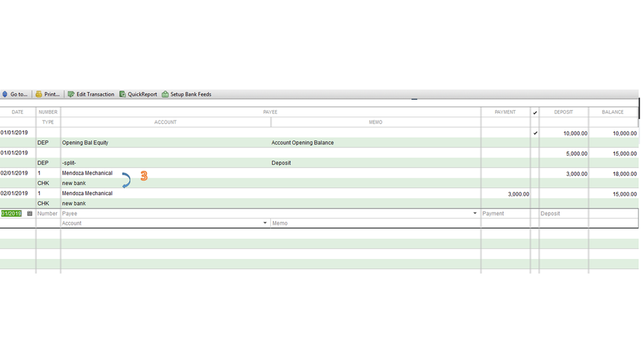Select Edit Transaction label in toolbar
The height and width of the screenshot is (362, 644).
(x=95, y=95)
